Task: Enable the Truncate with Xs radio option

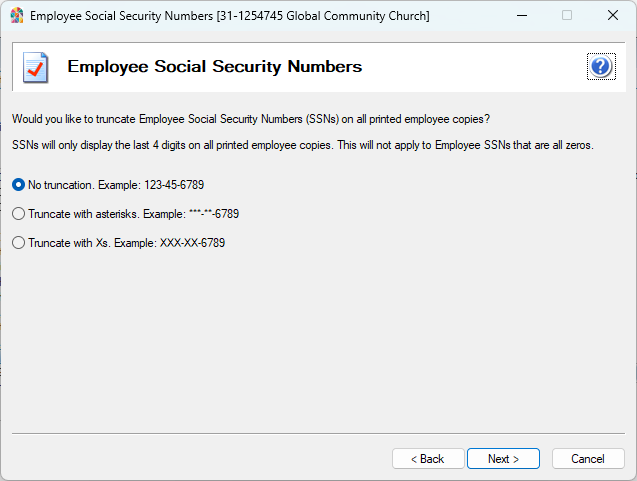Action: 18,243
